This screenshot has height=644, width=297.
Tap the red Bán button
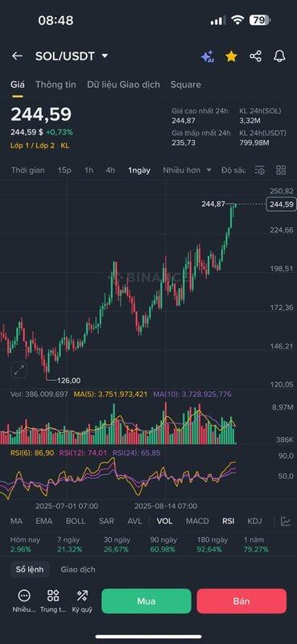coord(241,601)
